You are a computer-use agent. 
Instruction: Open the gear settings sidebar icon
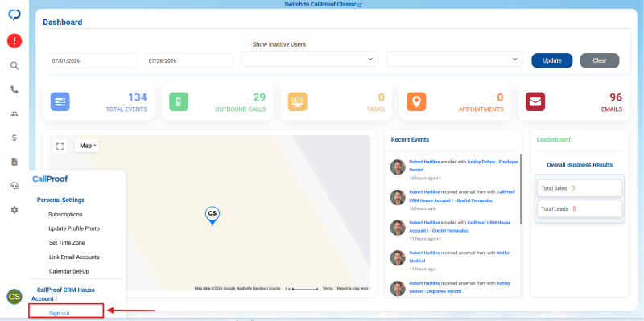click(x=14, y=210)
